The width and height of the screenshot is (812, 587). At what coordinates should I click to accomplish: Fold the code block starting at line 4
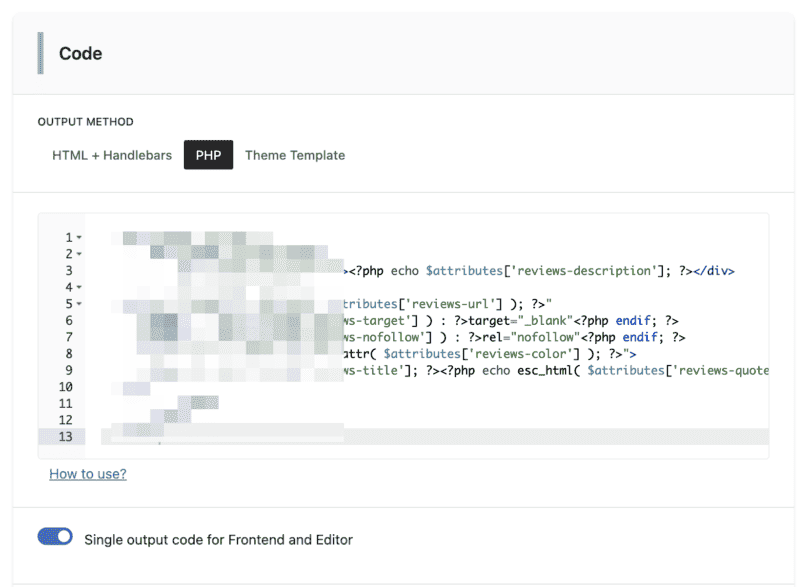[79, 287]
